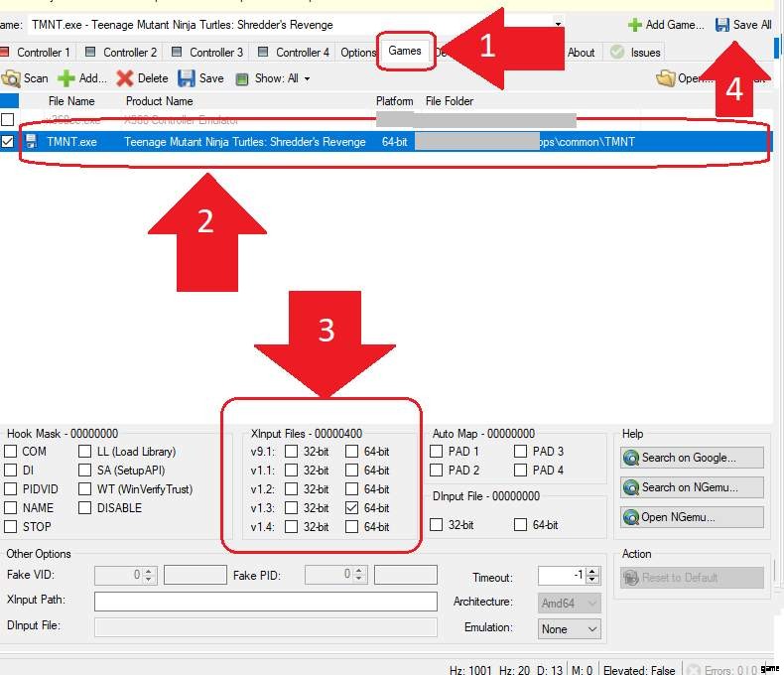Click the Search on Google button

[692, 458]
